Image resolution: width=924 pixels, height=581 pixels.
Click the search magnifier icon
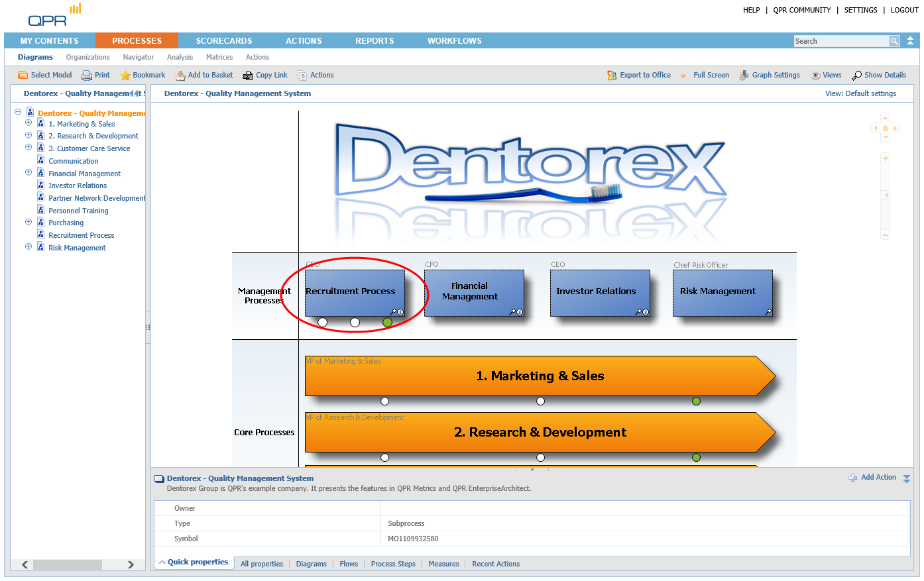pyautogui.click(x=894, y=41)
